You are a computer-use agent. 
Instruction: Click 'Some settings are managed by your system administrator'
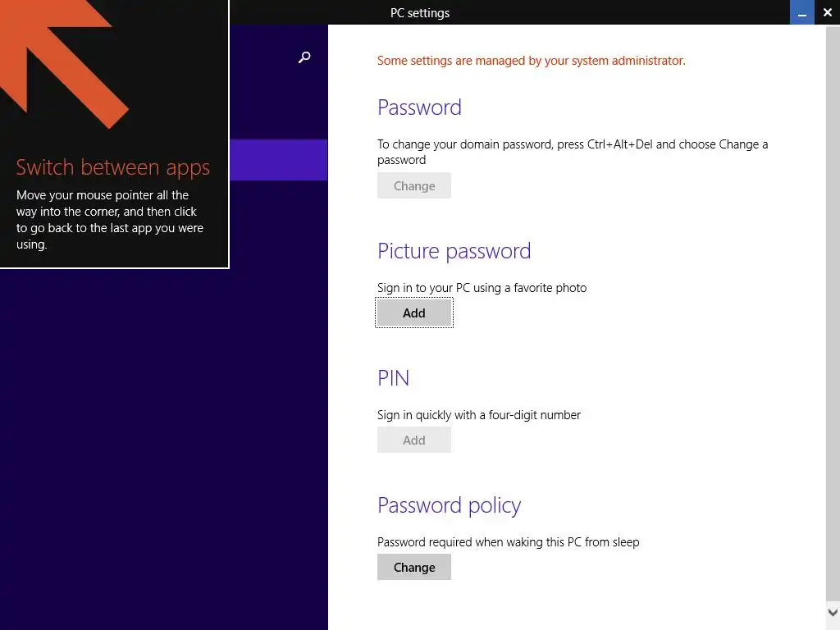[531, 61]
